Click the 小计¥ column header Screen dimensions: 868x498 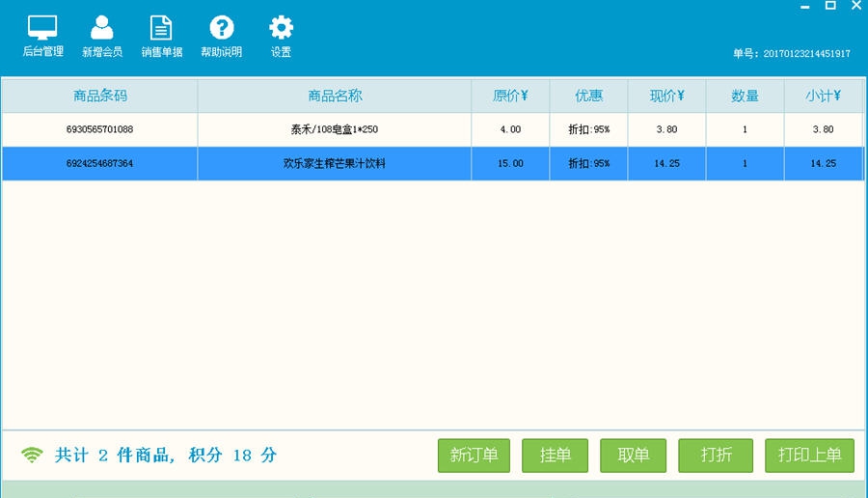(824, 96)
